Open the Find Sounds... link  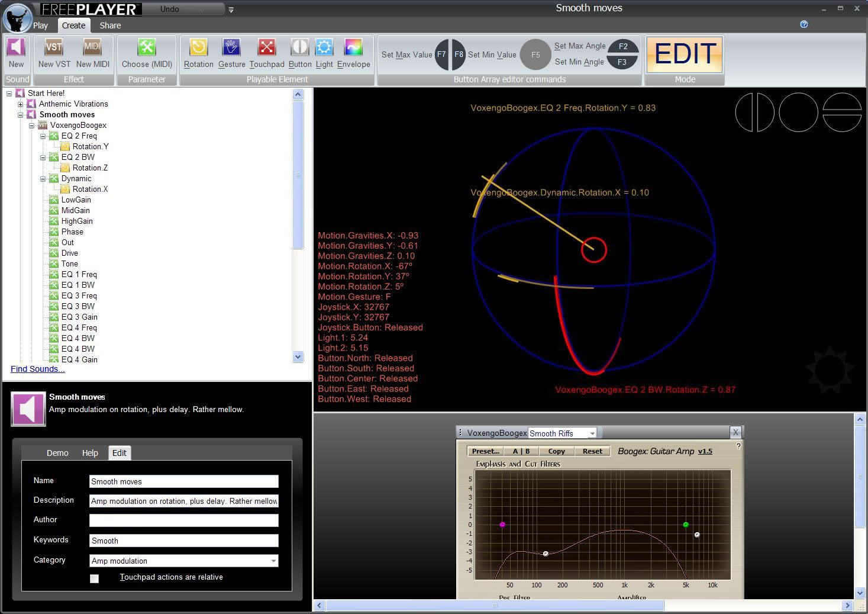pos(38,369)
